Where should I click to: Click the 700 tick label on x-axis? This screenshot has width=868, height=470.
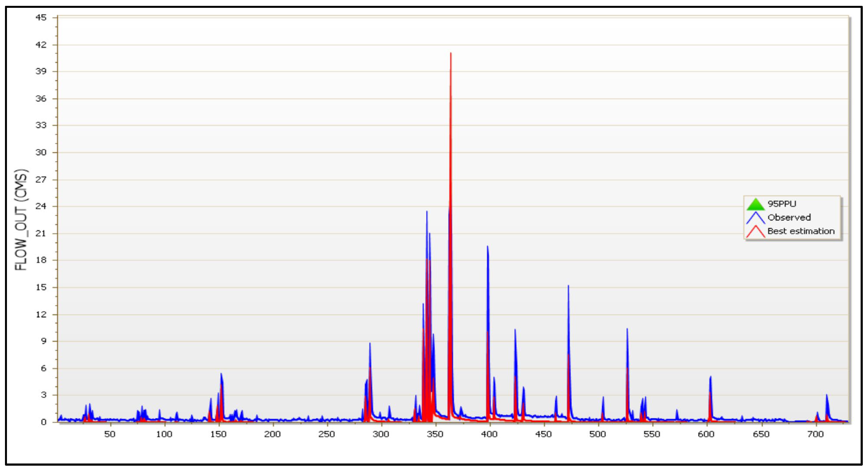[815, 434]
